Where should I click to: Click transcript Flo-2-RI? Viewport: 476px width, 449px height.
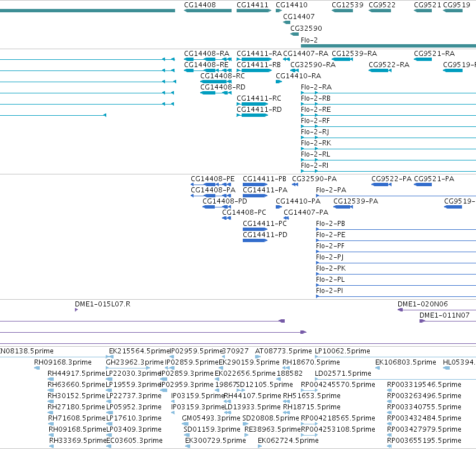(x=314, y=166)
